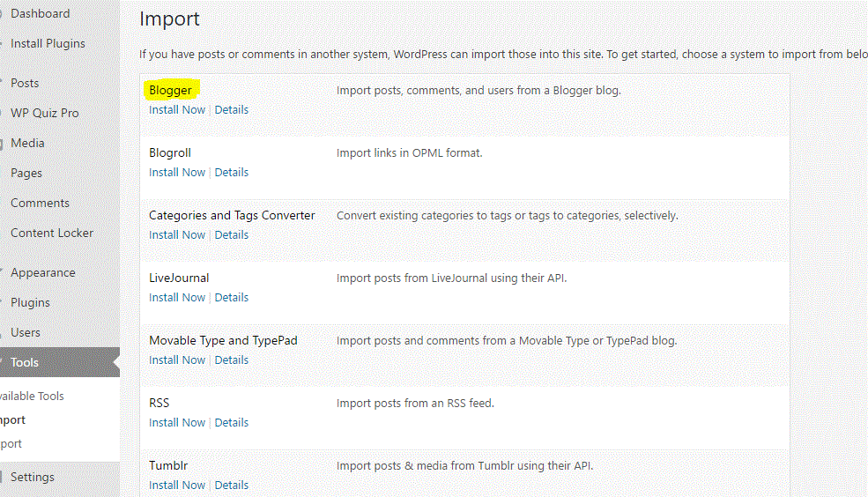Image resolution: width=868 pixels, height=497 pixels.
Task: Install the RSS importer now
Action: (177, 422)
